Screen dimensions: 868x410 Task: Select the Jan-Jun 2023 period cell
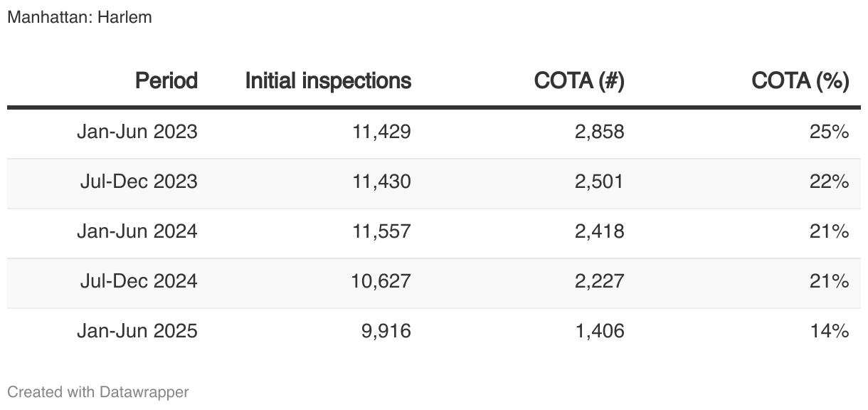pyautogui.click(x=137, y=132)
